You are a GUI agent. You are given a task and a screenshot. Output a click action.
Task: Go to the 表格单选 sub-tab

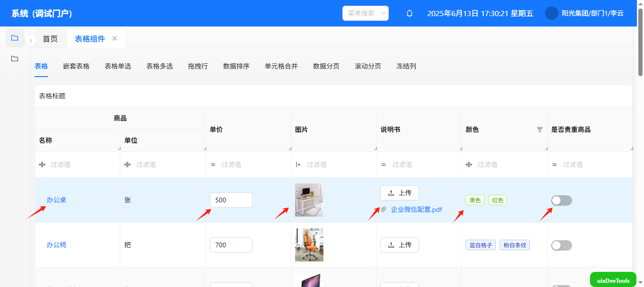pos(118,66)
